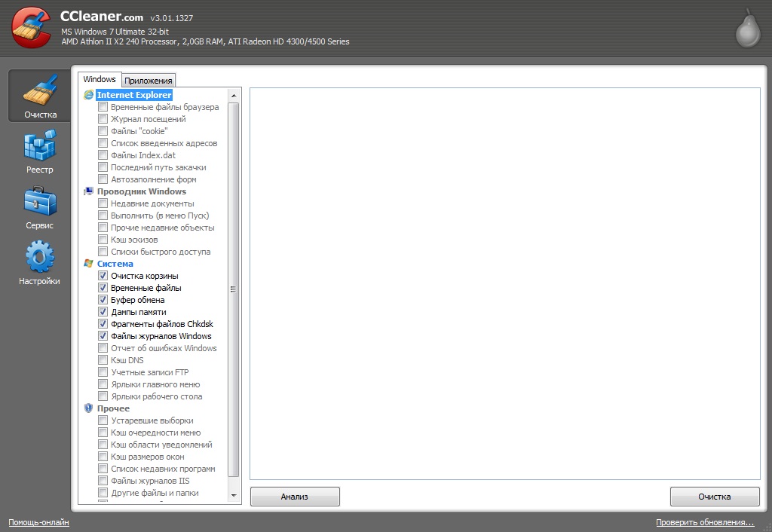Open the Настройки gear section icon
The height and width of the screenshot is (532, 772).
(x=39, y=257)
